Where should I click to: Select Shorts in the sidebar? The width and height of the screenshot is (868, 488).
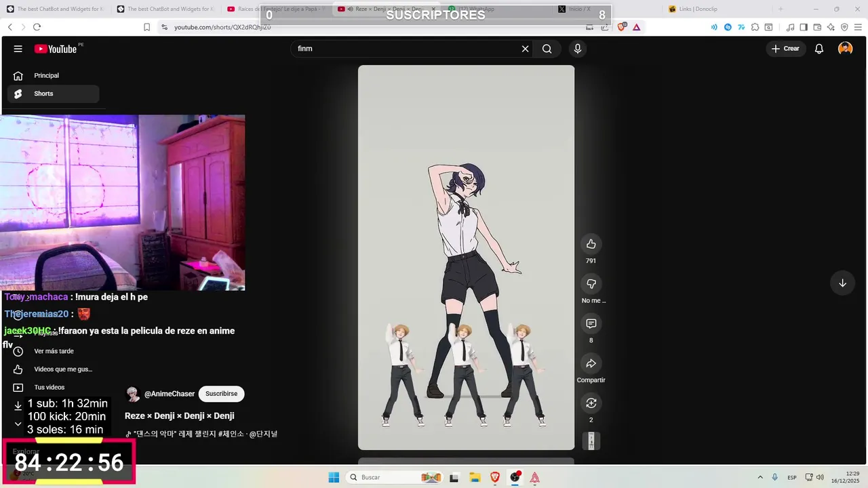pyautogui.click(x=53, y=94)
